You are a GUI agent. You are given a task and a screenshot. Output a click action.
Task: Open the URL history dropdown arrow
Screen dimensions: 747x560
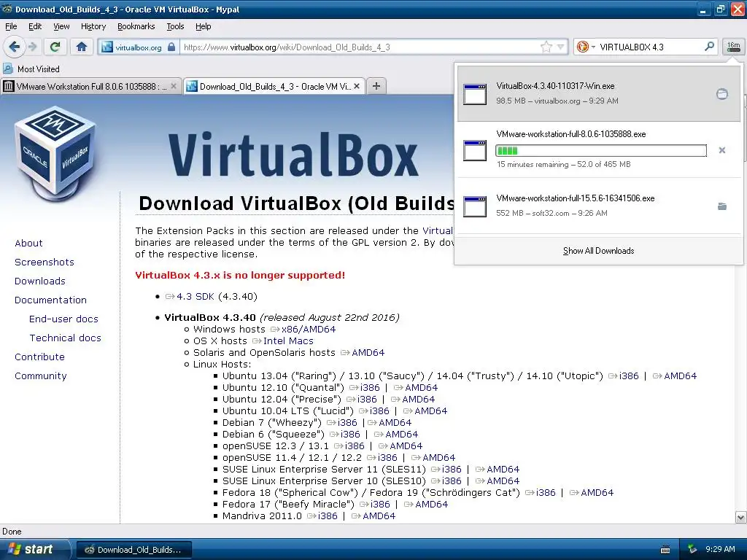point(561,47)
